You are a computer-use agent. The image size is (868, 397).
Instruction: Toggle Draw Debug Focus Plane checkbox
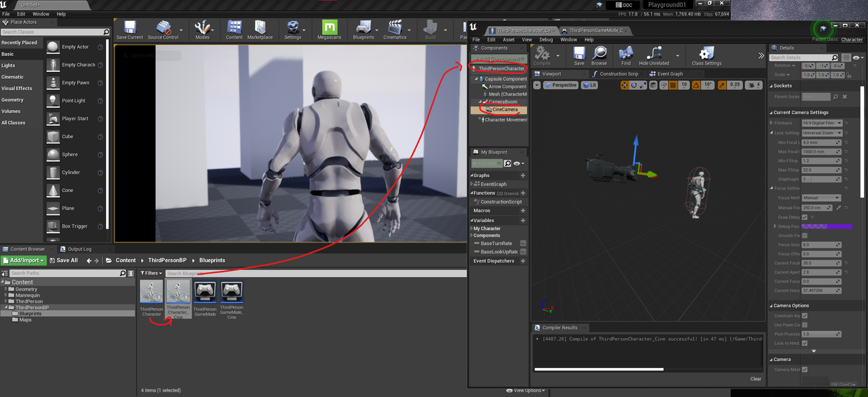[x=805, y=217]
